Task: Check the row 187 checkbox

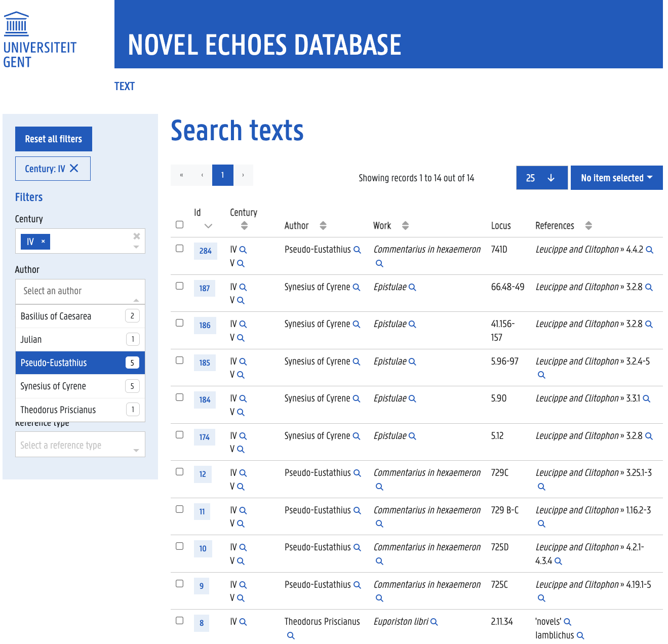Action: pyautogui.click(x=179, y=286)
